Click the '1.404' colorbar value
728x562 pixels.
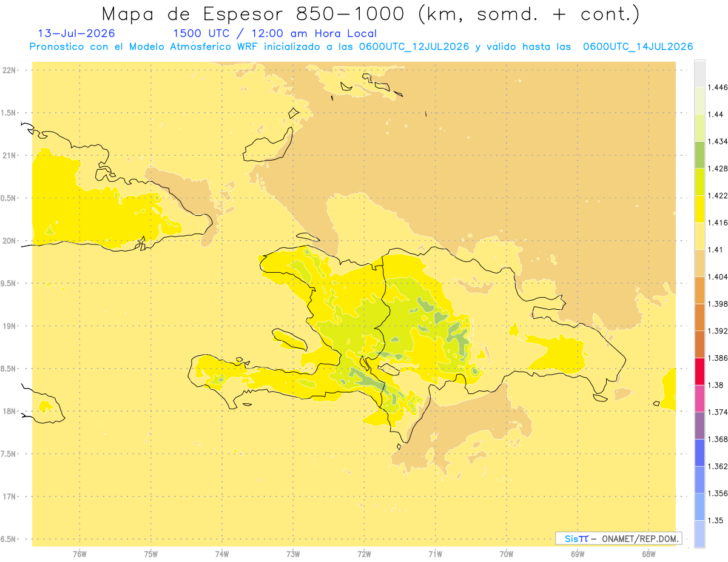[x=719, y=276]
